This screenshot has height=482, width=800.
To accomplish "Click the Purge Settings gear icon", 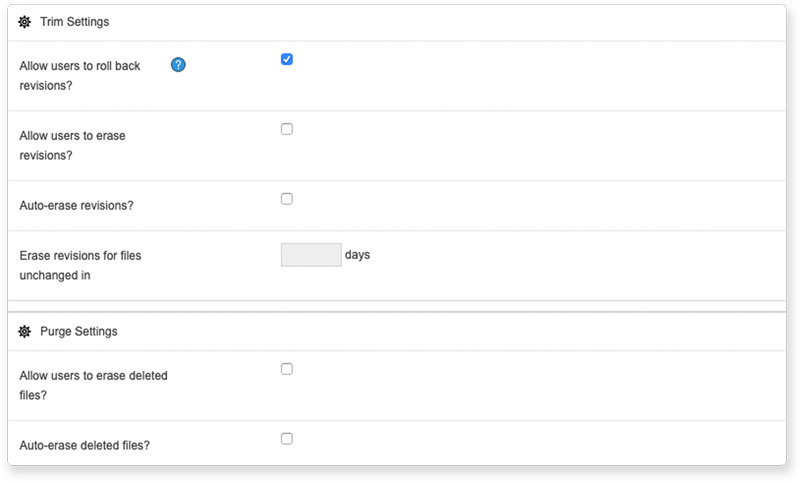I will click(25, 331).
